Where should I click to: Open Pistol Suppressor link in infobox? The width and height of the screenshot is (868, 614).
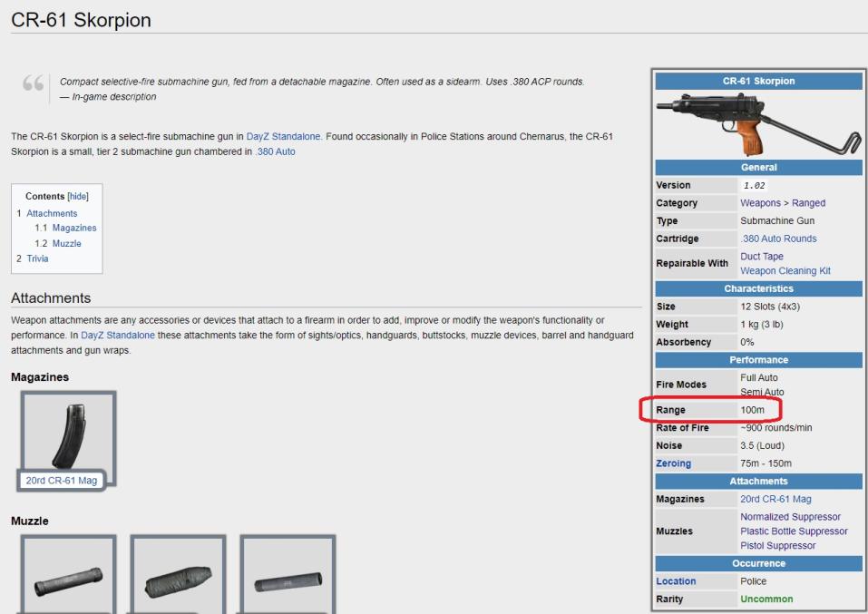pyautogui.click(x=778, y=545)
